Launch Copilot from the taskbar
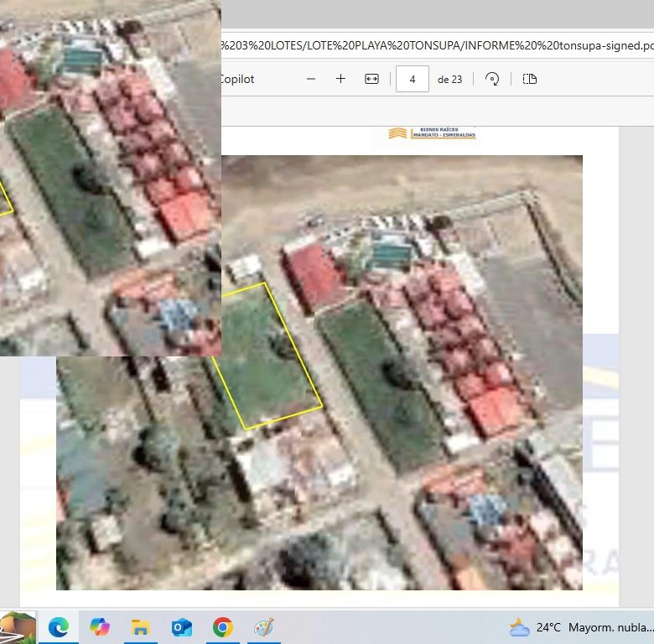The image size is (654, 644). pyautogui.click(x=99, y=627)
